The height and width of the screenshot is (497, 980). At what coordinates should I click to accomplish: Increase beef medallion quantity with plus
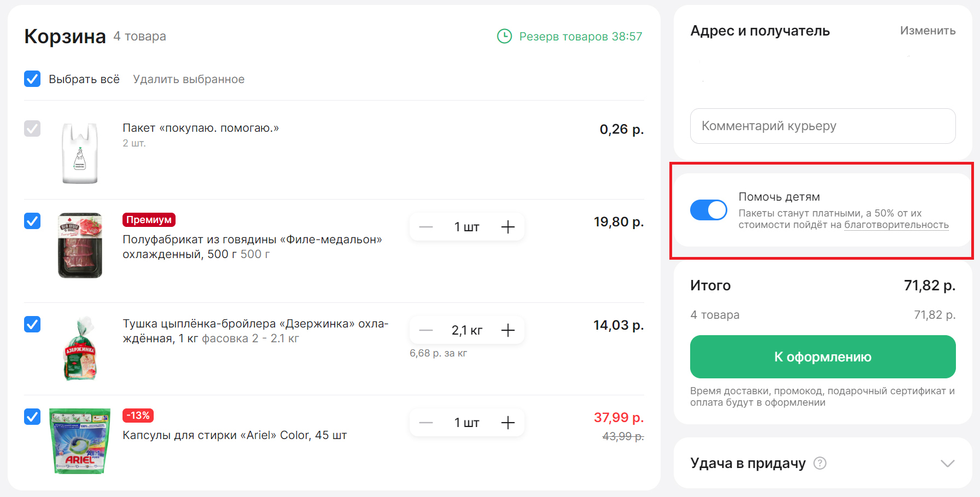(x=507, y=227)
